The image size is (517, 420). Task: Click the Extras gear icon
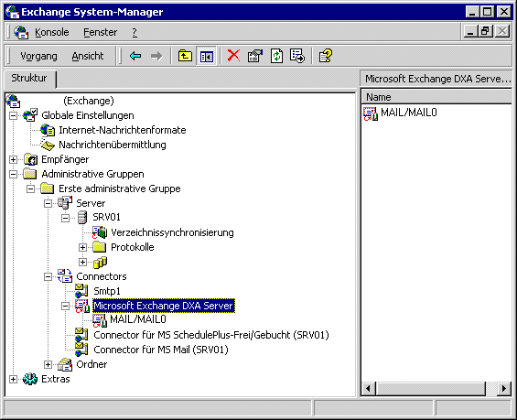30,379
